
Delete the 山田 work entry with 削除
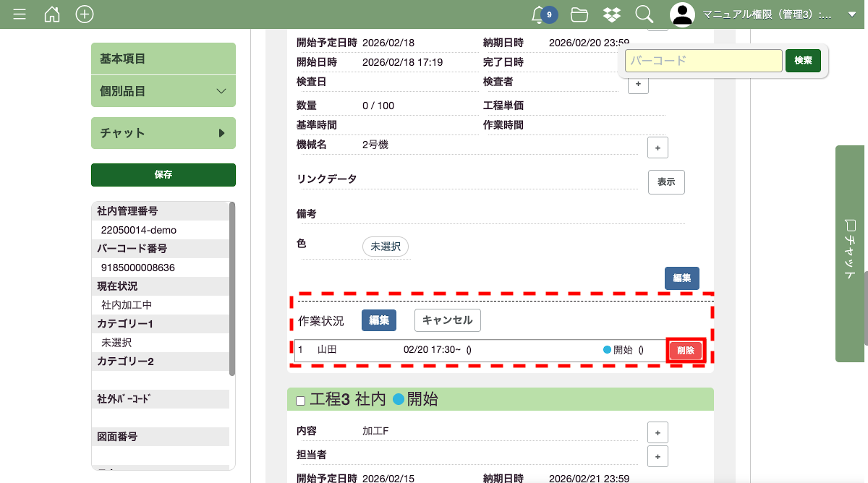(685, 351)
